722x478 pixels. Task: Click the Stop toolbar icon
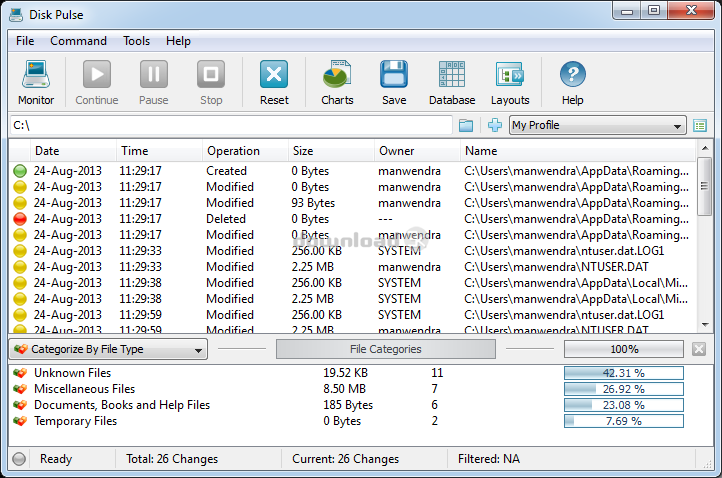(x=211, y=74)
